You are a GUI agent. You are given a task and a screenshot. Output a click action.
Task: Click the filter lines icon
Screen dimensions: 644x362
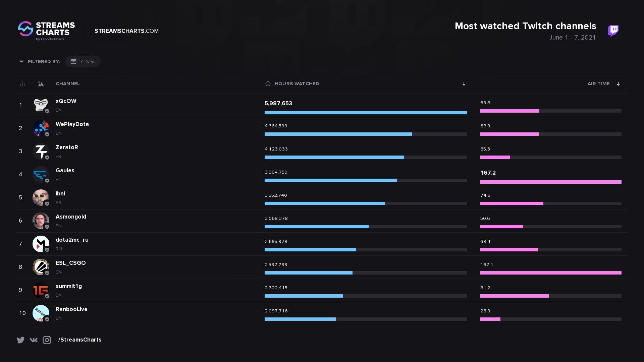[x=21, y=61]
